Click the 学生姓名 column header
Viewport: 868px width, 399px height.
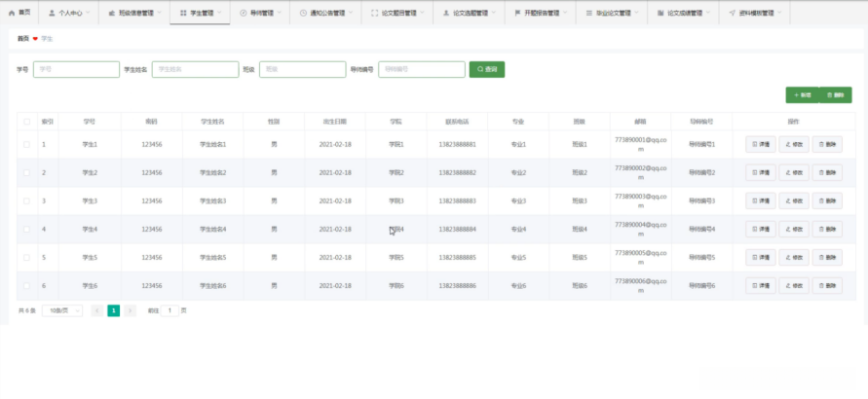tap(212, 122)
